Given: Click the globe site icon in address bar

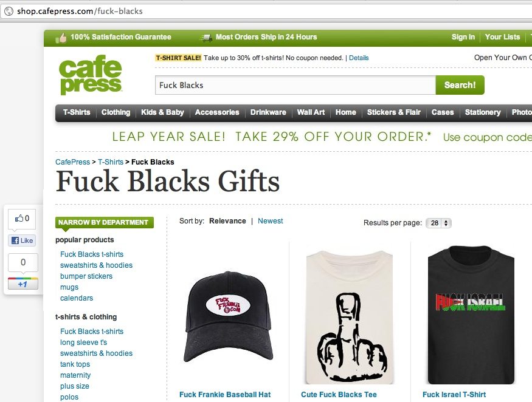Looking at the screenshot, I should (x=9, y=11).
